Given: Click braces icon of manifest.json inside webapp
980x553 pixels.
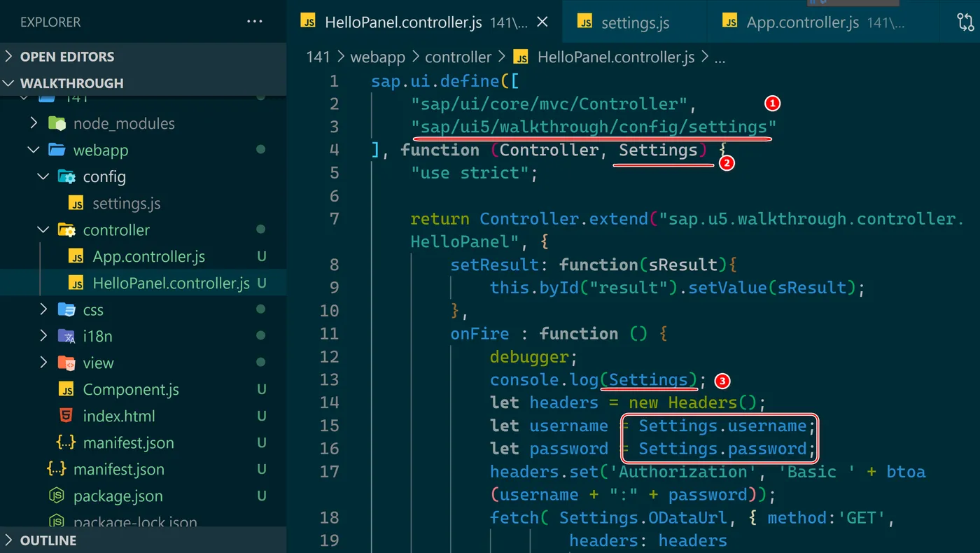Looking at the screenshot, I should tap(66, 443).
